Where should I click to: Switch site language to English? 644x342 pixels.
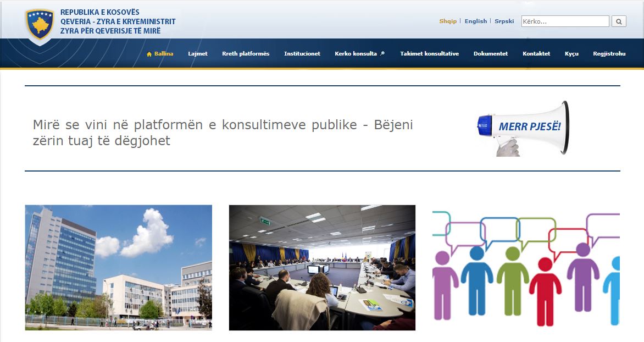click(475, 21)
